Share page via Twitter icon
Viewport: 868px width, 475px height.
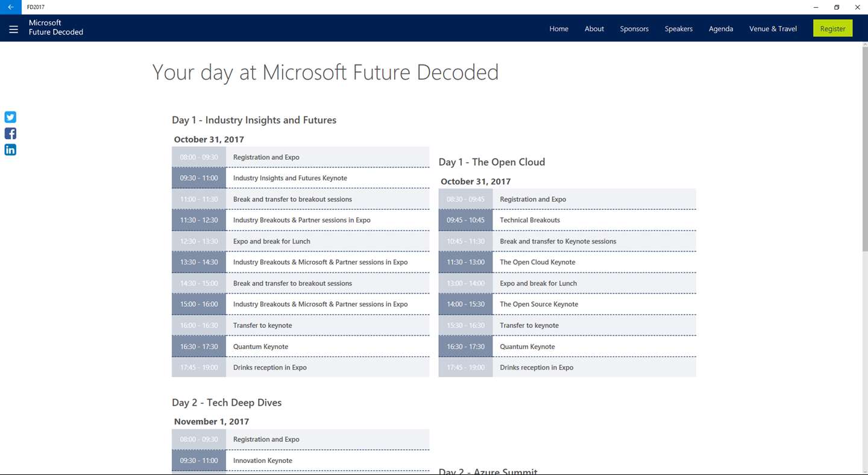10,117
